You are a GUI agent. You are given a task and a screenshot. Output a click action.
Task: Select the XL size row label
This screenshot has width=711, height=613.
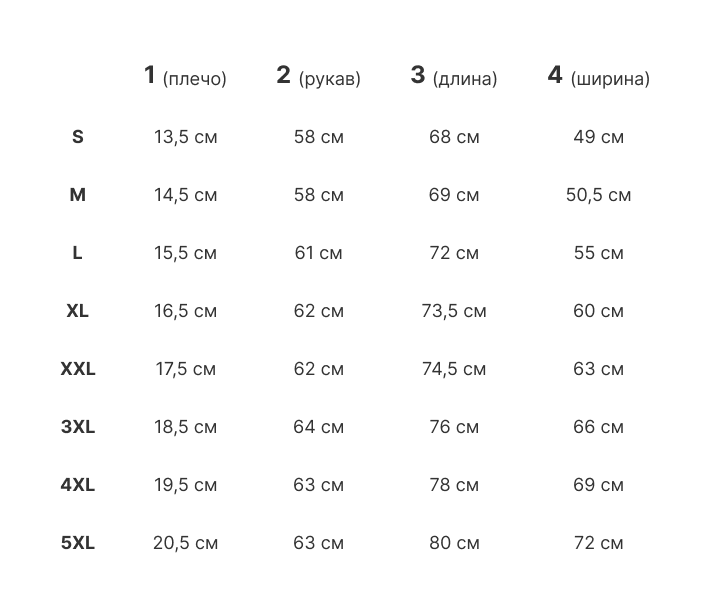pyautogui.click(x=78, y=311)
